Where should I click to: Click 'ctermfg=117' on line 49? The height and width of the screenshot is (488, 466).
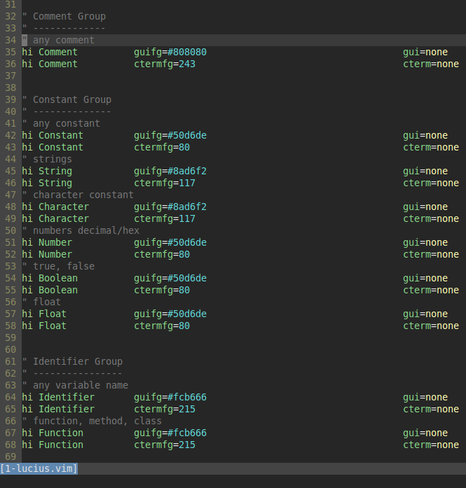click(x=165, y=219)
